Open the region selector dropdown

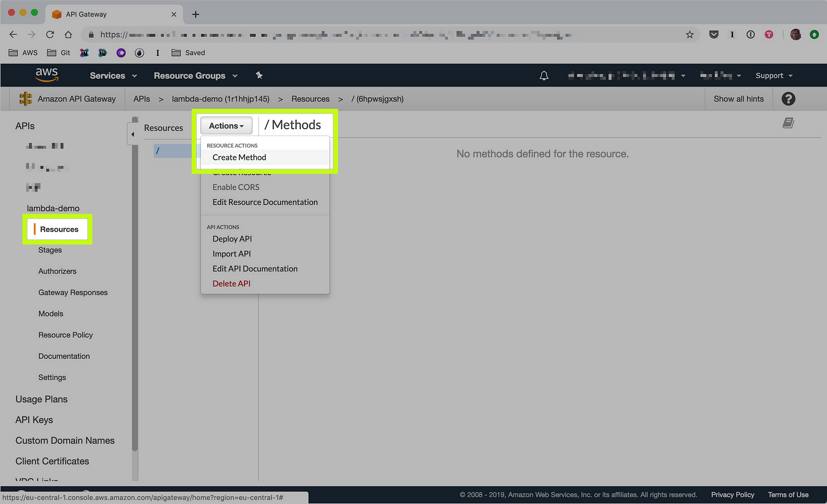721,75
